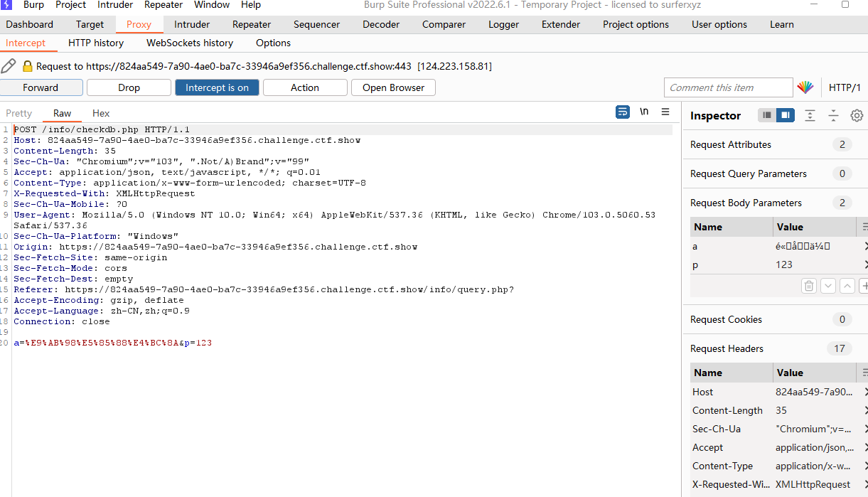Click the Open Browser button

(x=393, y=87)
